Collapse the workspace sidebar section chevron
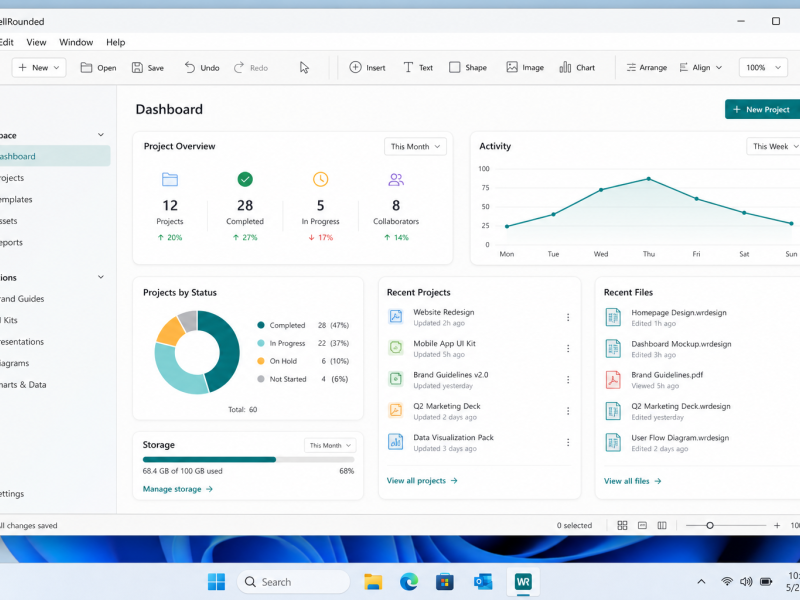The width and height of the screenshot is (800, 600). (x=101, y=135)
